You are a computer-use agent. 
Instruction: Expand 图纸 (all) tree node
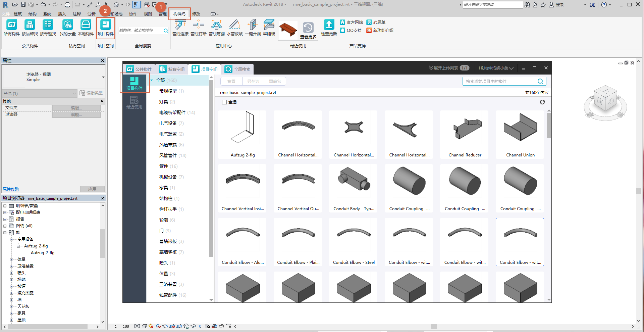tap(5, 226)
